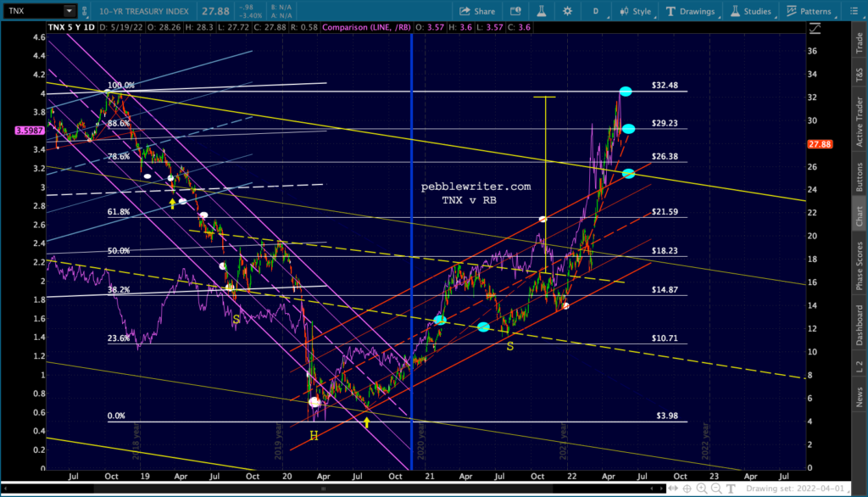Open the D timeframe dropdown

tap(597, 11)
